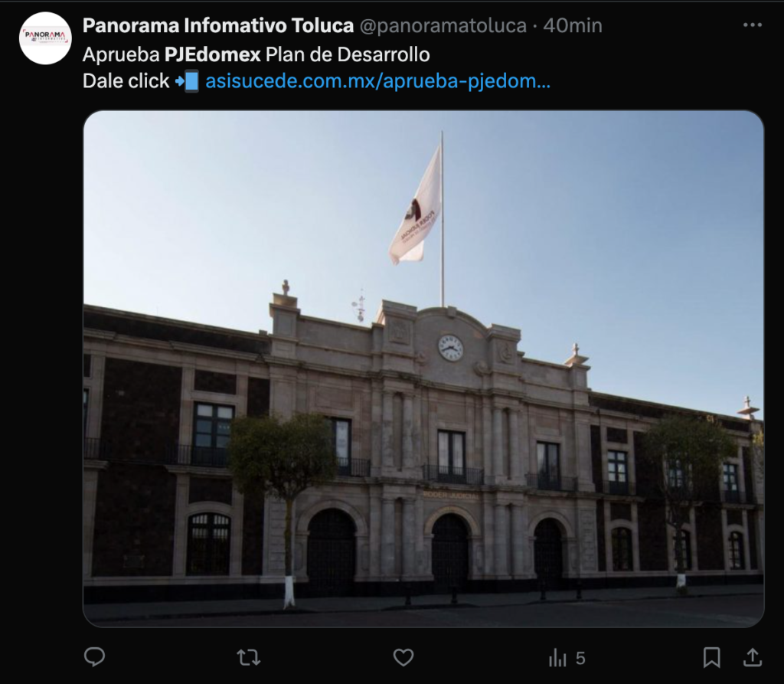Click the 'Plan de Desarrollo' tweet text
The image size is (784, 684).
(348, 54)
